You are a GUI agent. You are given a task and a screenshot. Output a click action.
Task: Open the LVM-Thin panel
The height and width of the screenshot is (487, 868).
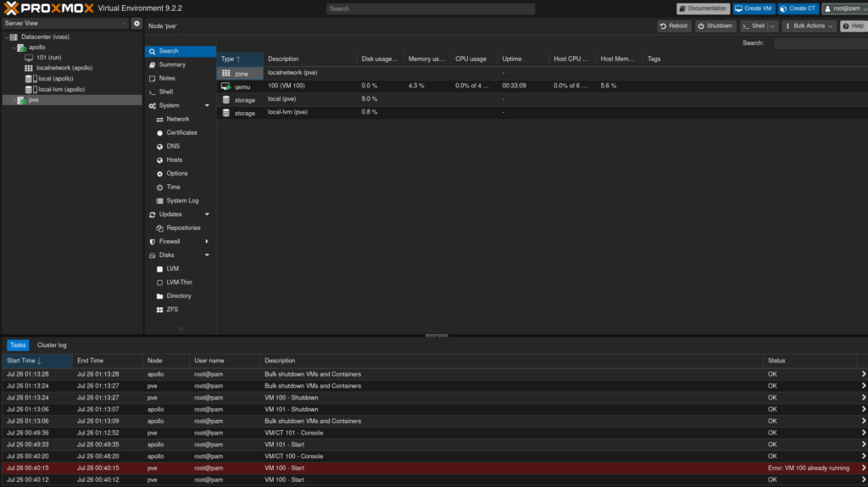181,282
